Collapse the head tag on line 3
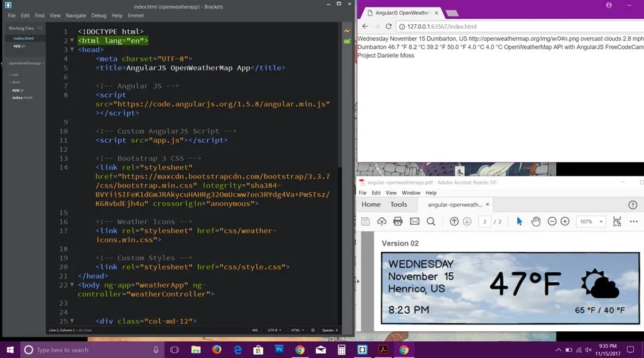Viewport: 644px width, 358px height. [x=72, y=49]
